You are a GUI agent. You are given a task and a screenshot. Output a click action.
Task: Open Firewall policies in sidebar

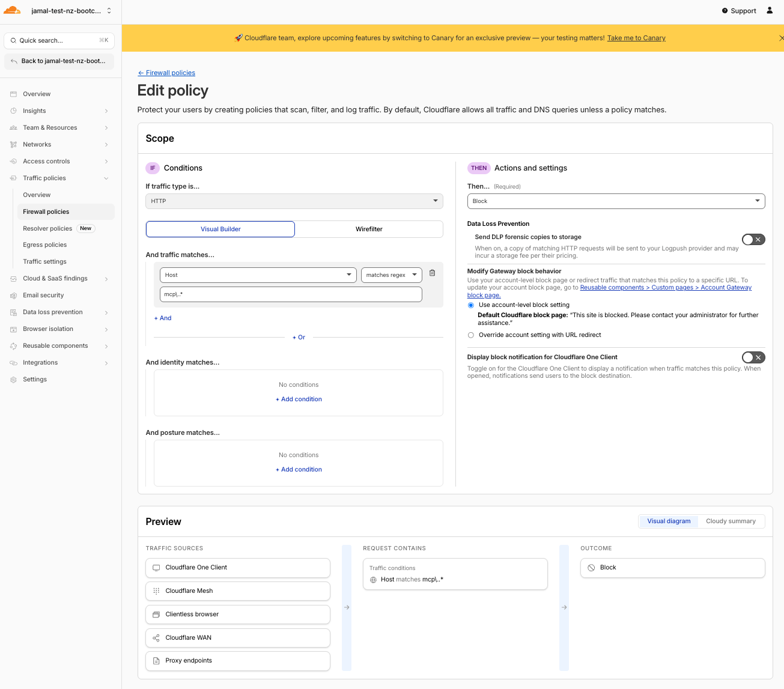coord(65,212)
